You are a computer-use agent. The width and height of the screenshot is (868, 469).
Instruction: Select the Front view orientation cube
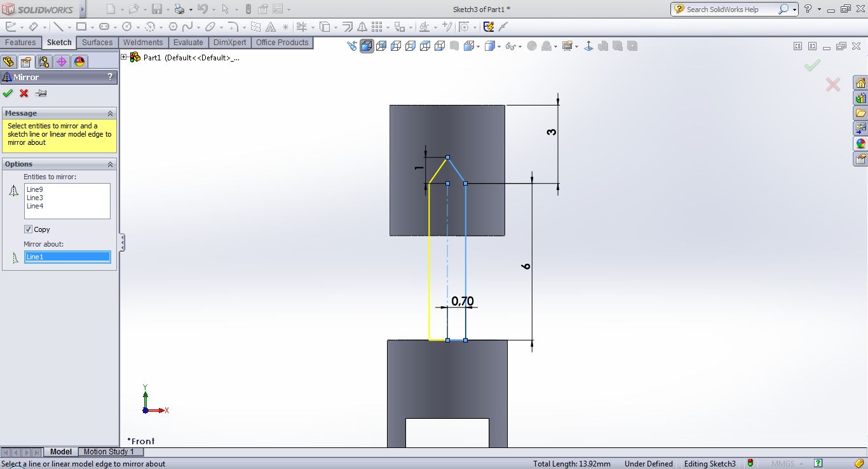click(x=367, y=46)
